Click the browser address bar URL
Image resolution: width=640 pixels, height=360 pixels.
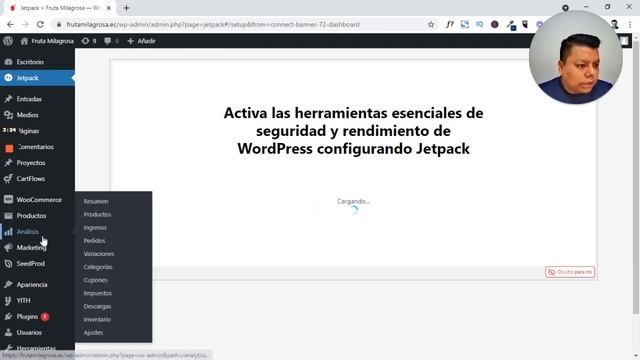coord(213,24)
